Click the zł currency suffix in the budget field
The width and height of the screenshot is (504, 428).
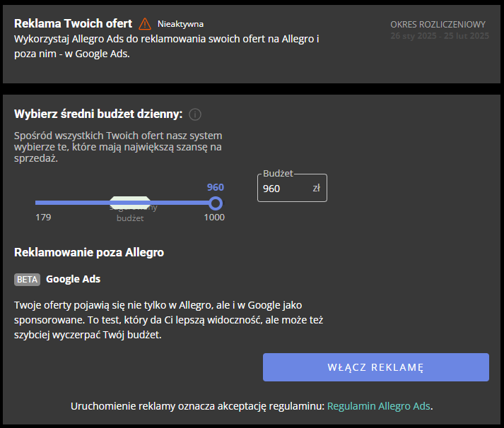pyautogui.click(x=316, y=188)
